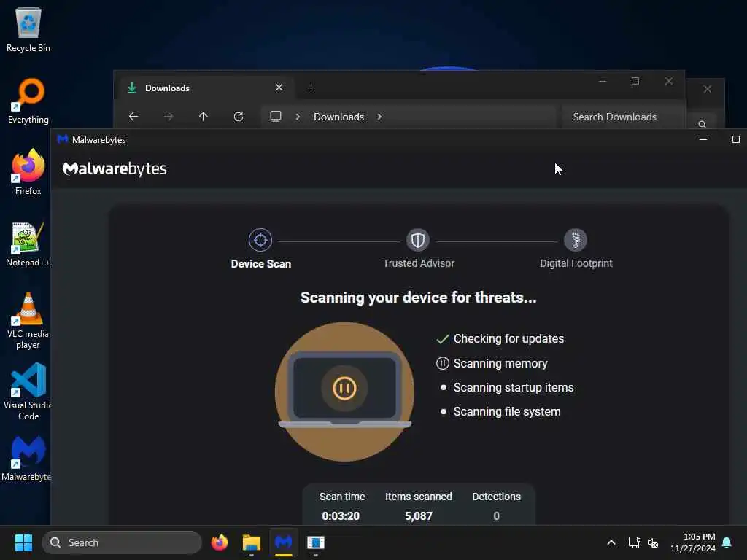Open the blue window app in taskbar
The image size is (747, 560).
coord(315,542)
